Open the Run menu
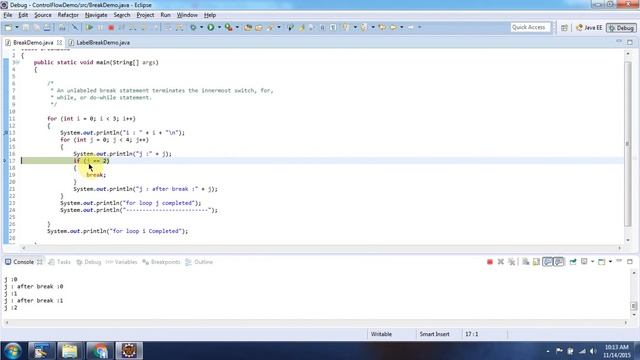Image resolution: width=640 pixels, height=360 pixels. point(165,15)
